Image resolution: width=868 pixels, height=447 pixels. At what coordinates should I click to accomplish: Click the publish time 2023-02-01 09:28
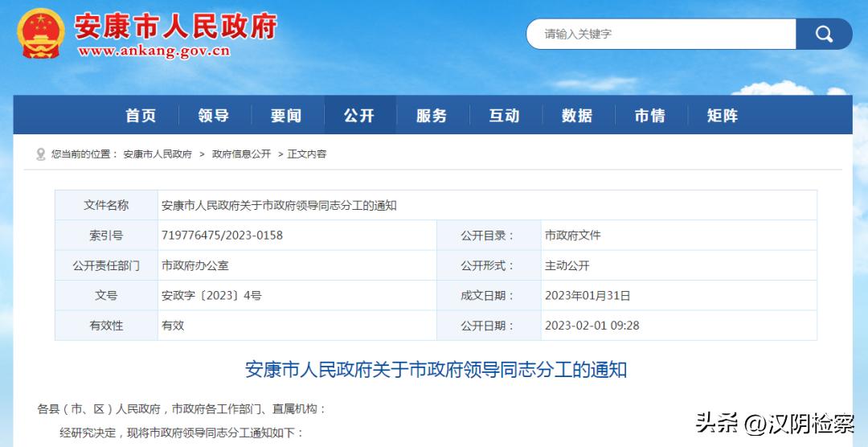click(592, 325)
